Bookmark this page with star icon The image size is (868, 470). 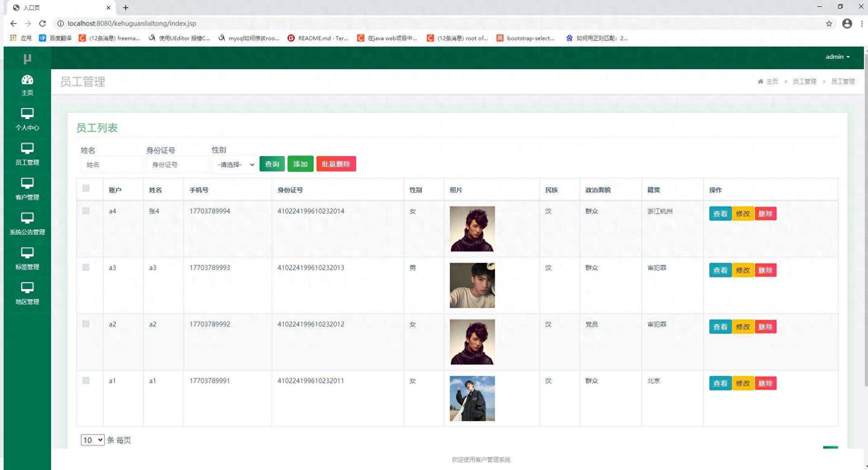coord(829,24)
